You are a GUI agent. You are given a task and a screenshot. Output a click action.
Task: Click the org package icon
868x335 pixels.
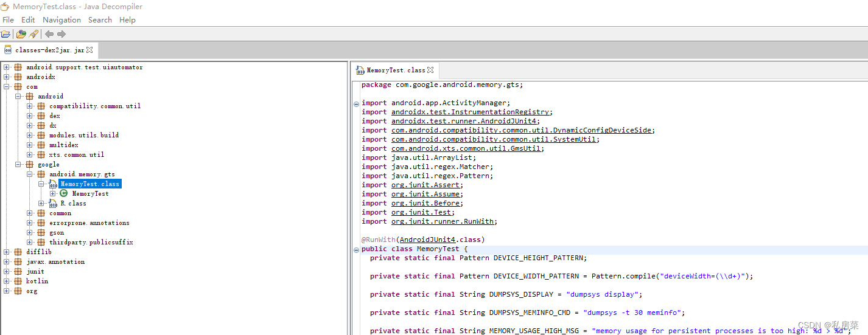[x=18, y=291]
